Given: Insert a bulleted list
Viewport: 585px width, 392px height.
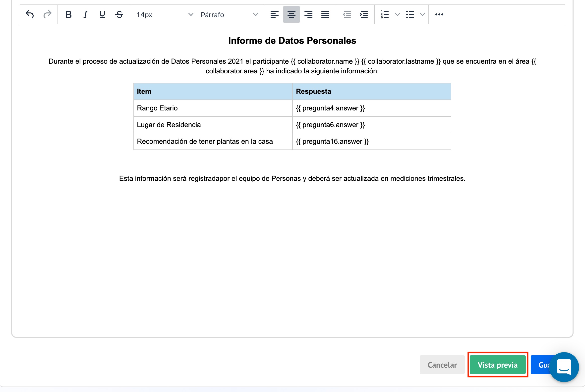Looking at the screenshot, I should [410, 14].
